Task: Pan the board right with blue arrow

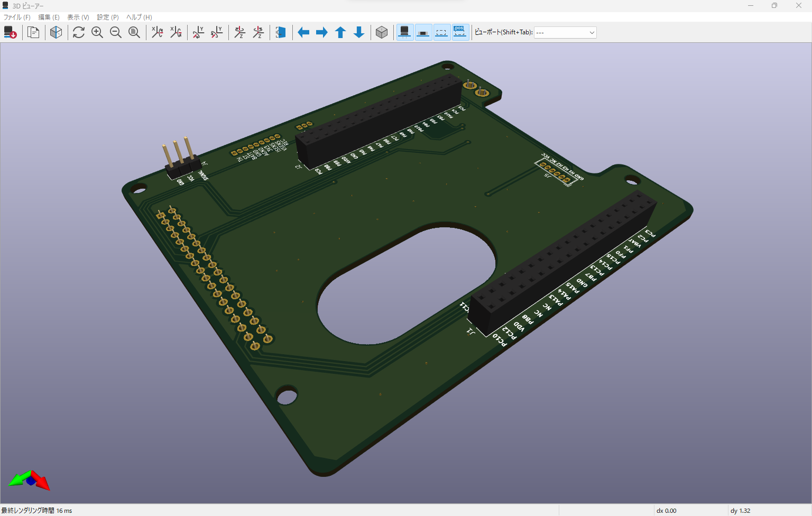Action: 322,32
